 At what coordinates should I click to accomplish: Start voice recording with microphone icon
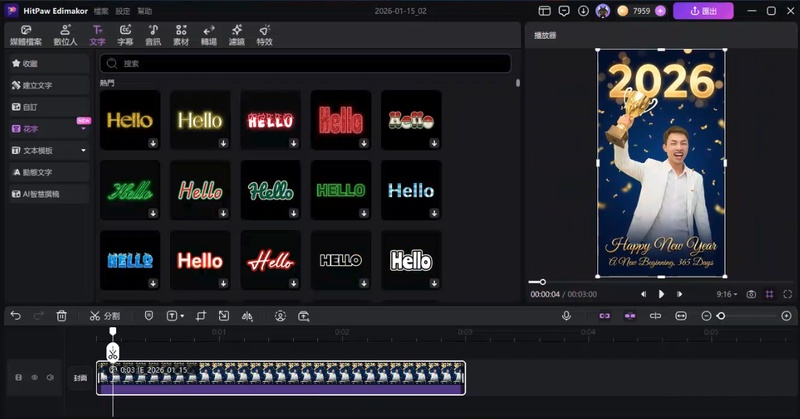click(566, 316)
